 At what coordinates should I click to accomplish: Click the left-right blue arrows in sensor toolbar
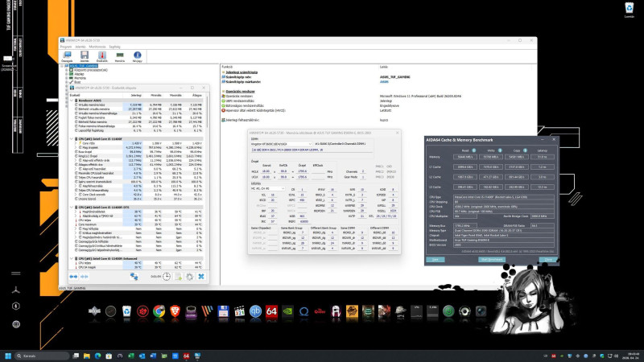[73, 277]
